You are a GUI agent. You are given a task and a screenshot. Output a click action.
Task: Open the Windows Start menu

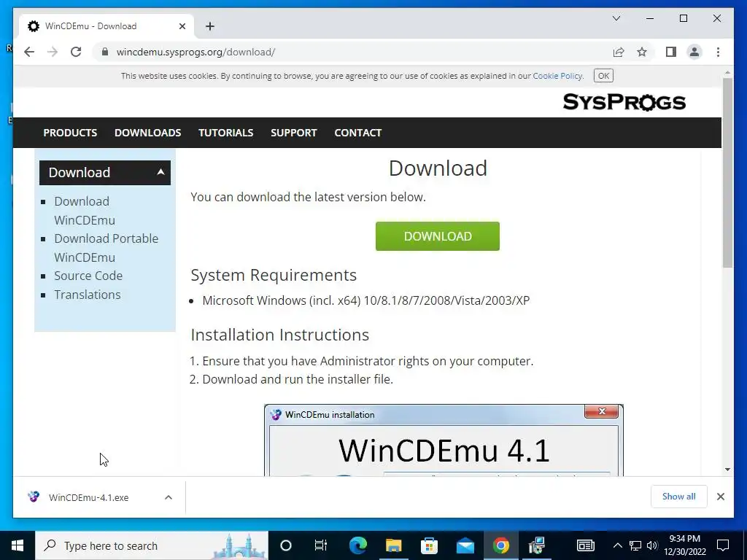pyautogui.click(x=18, y=545)
